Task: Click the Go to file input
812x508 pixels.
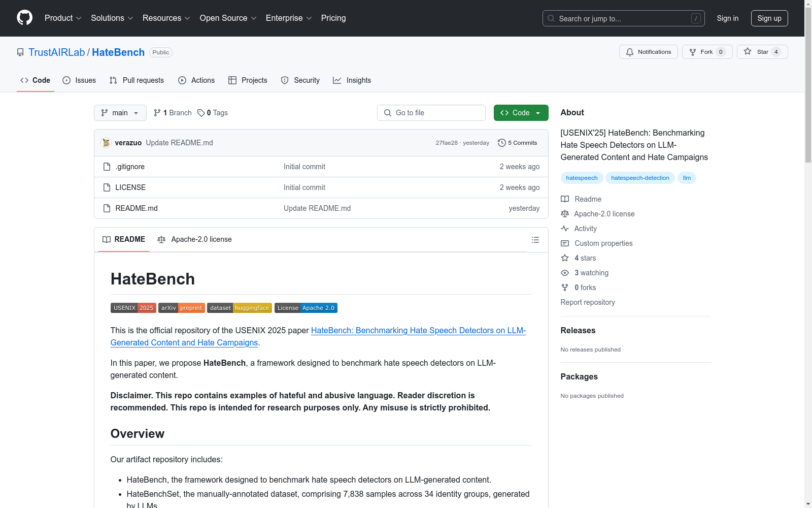Action: click(x=431, y=113)
